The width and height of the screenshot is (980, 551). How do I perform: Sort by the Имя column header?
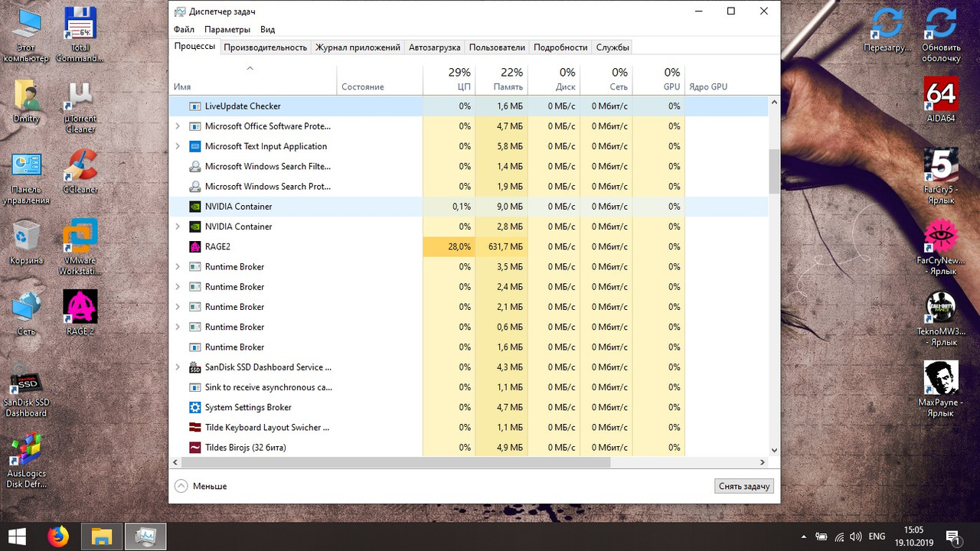(x=253, y=79)
